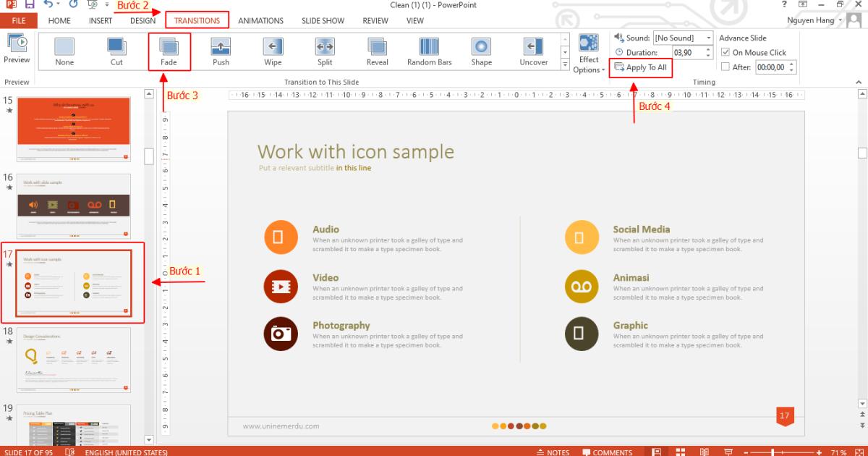Switch to the ANIMATIONS tab

(260, 20)
